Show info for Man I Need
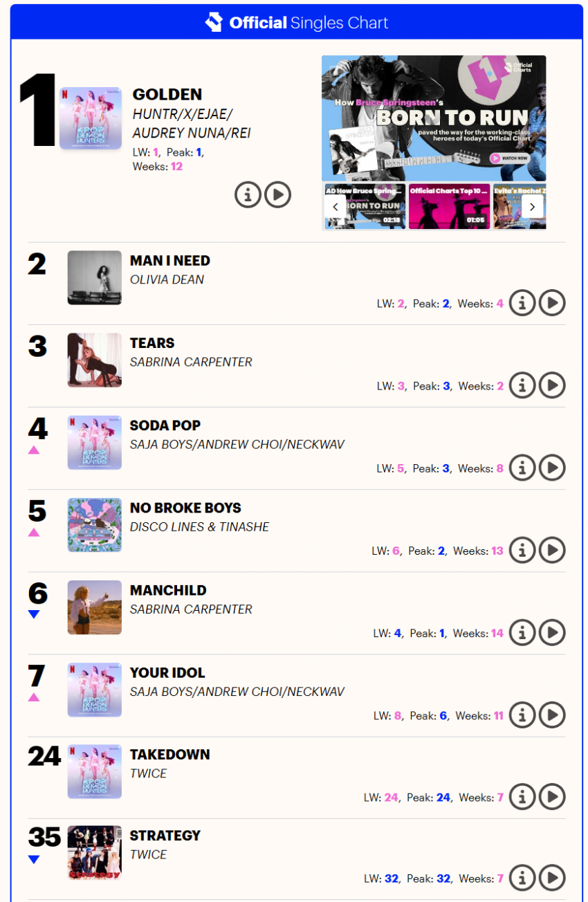The image size is (588, 902). coord(522,303)
